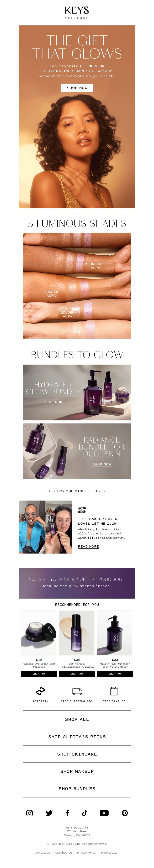Click the free samples gift icon
The width and height of the screenshot is (154, 868).
tap(114, 691)
